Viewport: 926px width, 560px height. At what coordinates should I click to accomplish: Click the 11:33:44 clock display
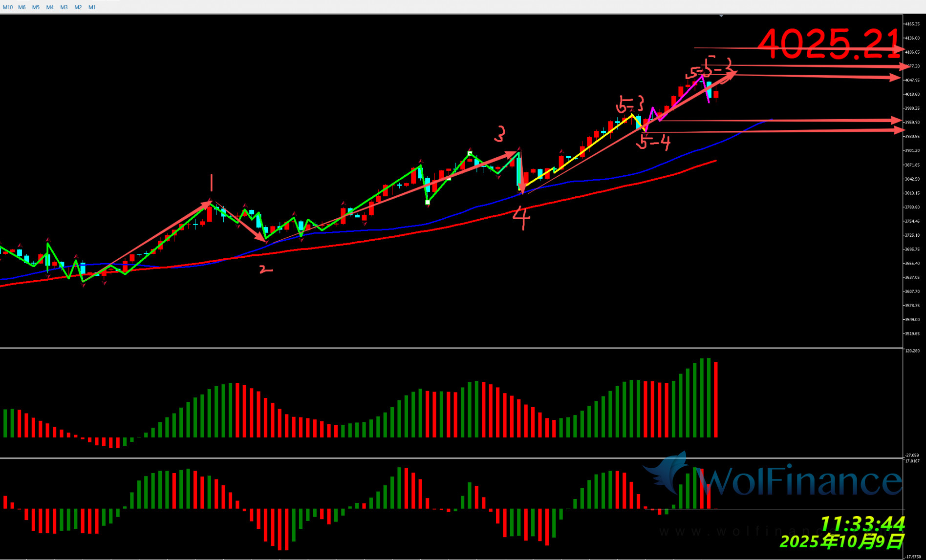coord(862,524)
